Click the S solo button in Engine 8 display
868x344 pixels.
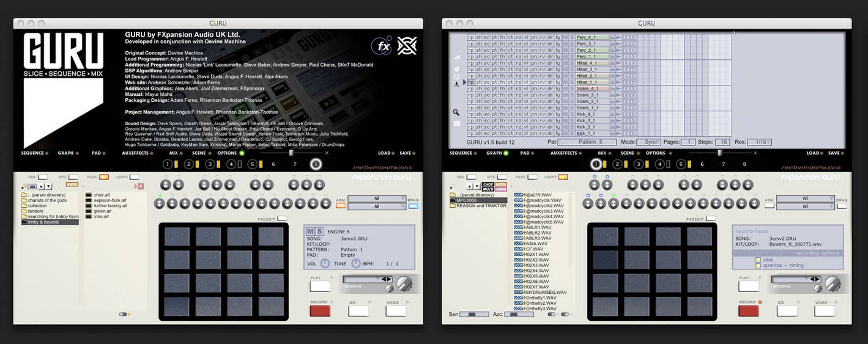(319, 231)
